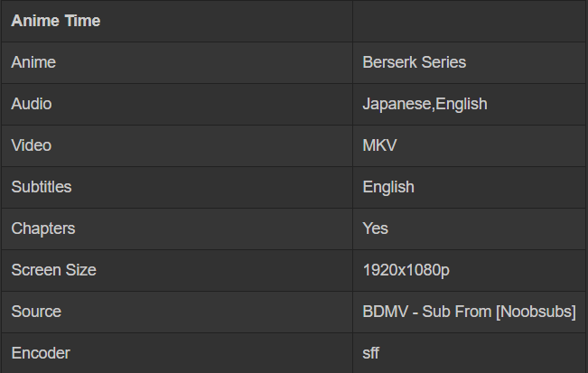Click the 1920x1080p resolution value

[406, 270]
